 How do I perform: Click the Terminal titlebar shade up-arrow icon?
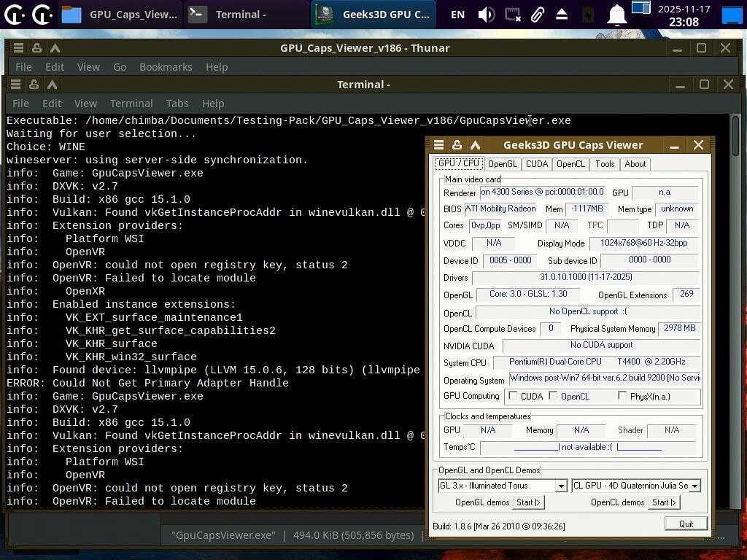pos(52,85)
